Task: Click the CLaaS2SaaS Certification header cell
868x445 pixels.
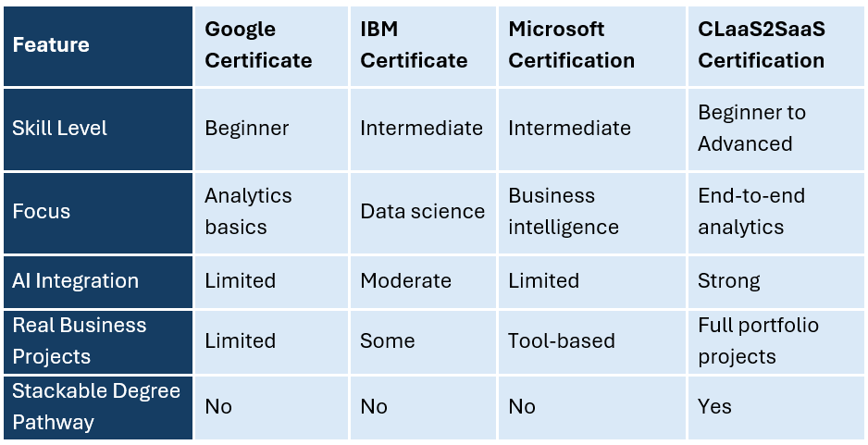Action: click(x=775, y=46)
